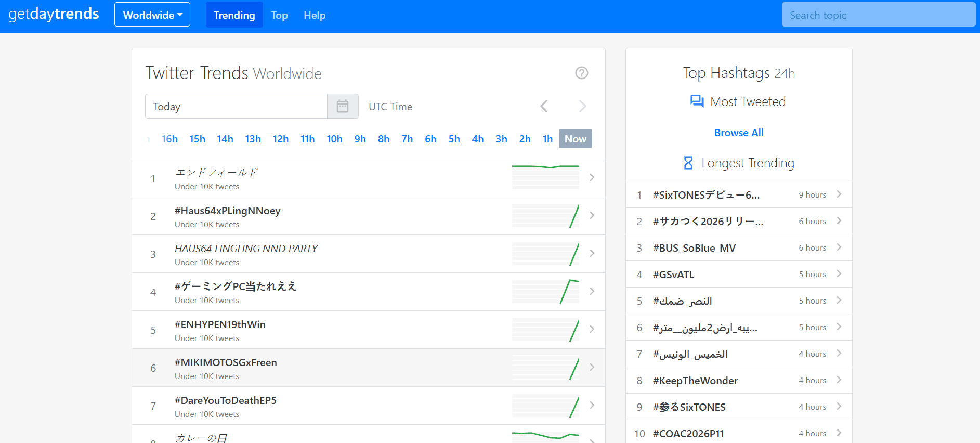Open the #BUS_SoBlue_MV hashtag
This screenshot has width=980, height=443.
pyautogui.click(x=695, y=248)
